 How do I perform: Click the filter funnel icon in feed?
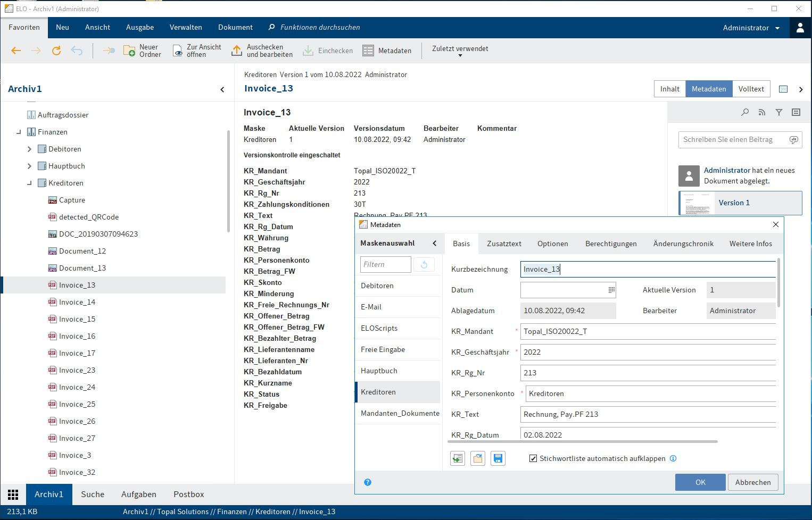click(x=779, y=112)
